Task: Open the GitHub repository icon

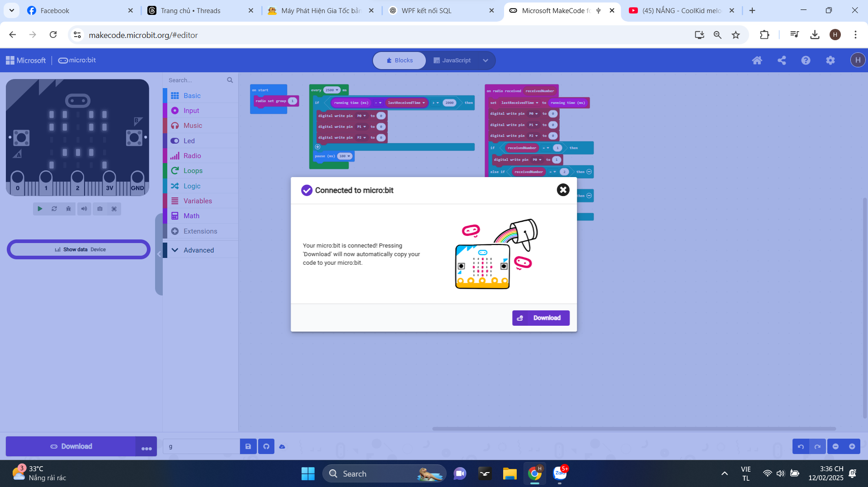Action: click(266, 446)
